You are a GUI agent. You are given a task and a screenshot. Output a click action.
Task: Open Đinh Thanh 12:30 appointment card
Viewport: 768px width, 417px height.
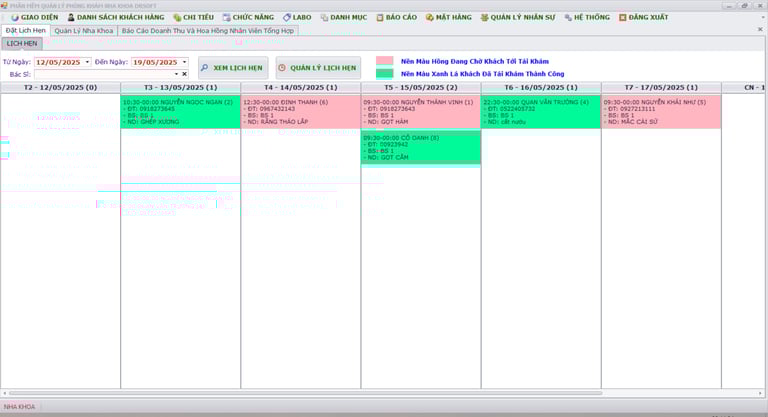point(301,112)
